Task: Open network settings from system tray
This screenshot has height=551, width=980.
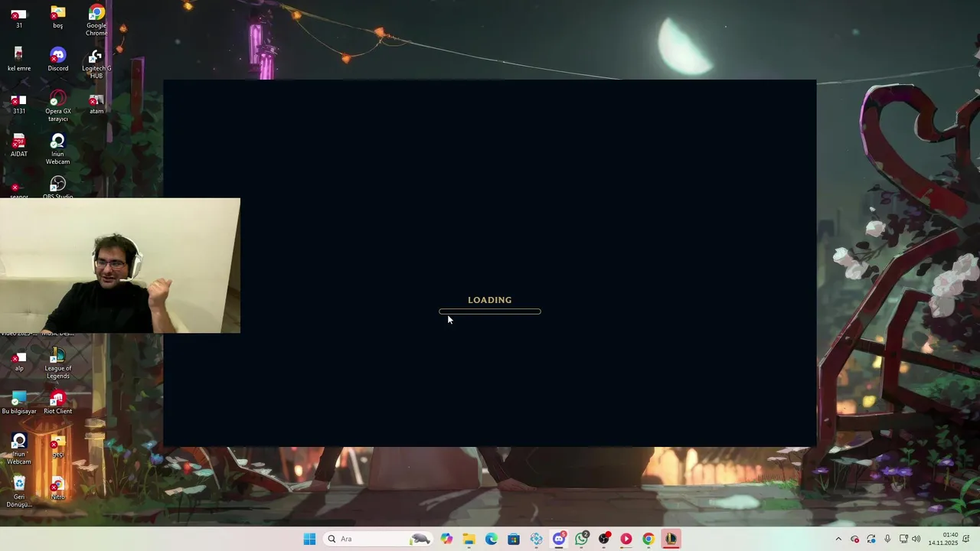Action: (x=903, y=539)
